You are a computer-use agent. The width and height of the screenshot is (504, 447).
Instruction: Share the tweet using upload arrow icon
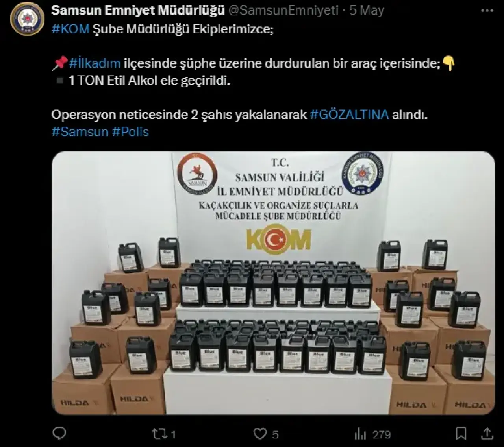(487, 433)
